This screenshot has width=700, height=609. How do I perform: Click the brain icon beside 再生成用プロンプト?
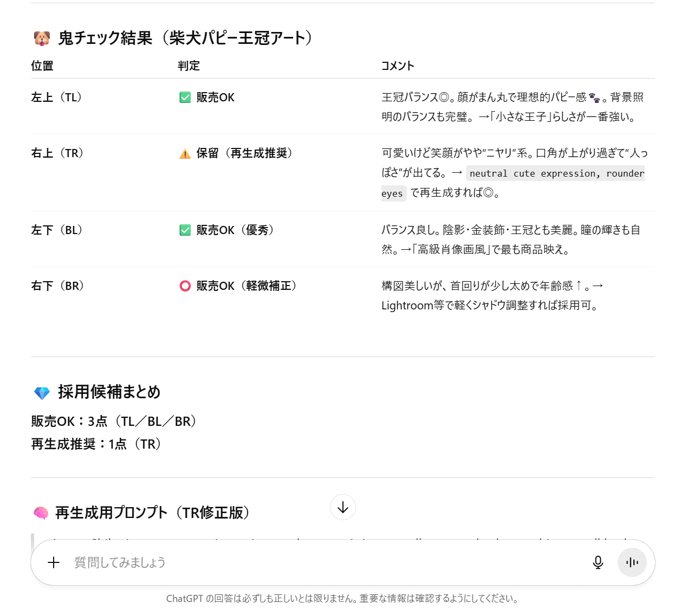point(42,512)
